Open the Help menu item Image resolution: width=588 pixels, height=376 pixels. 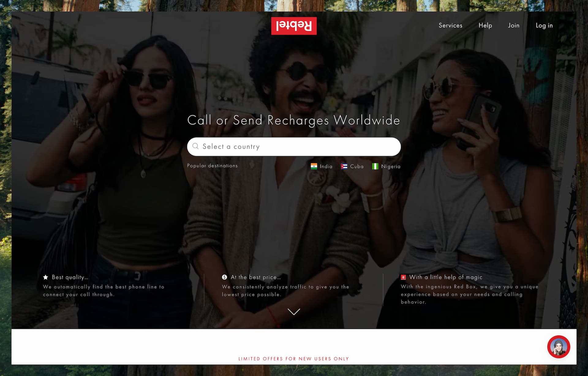click(485, 25)
